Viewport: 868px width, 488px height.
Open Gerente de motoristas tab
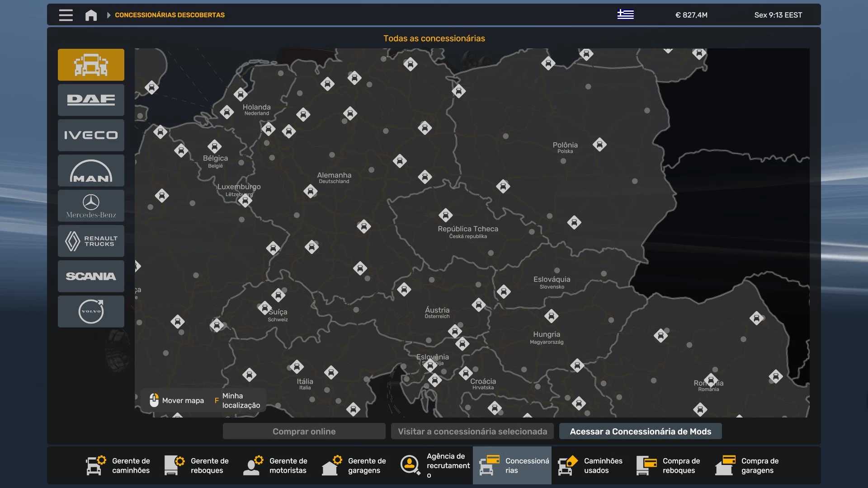tap(276, 465)
